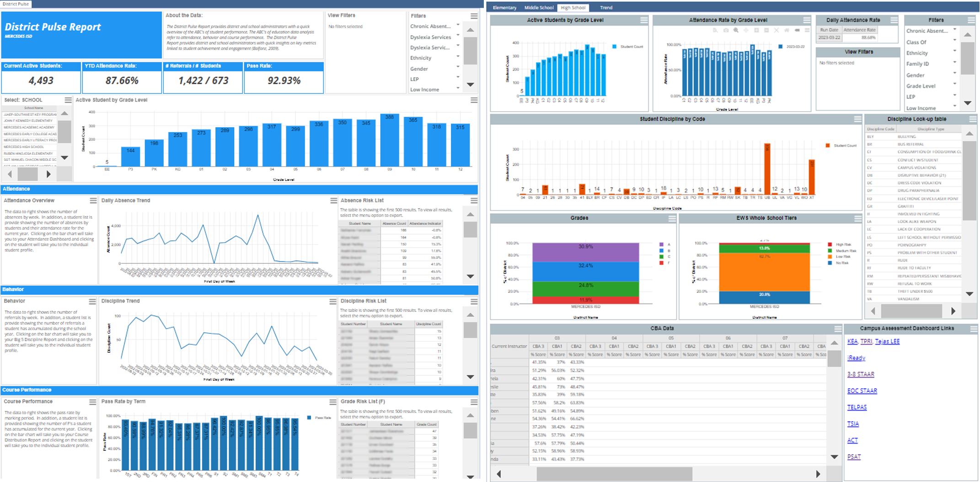The height and width of the screenshot is (482, 980).
Task: Click the Run Date column header
Action: pos(829,30)
